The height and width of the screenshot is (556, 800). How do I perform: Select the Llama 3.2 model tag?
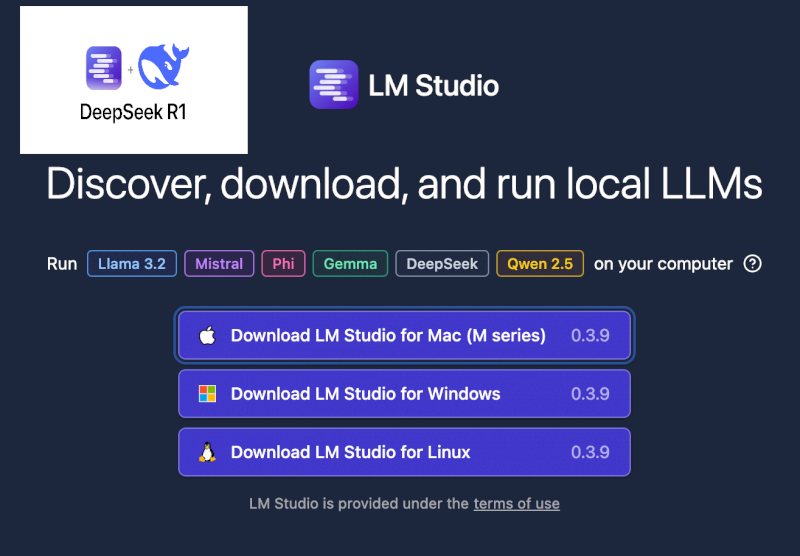[132, 264]
